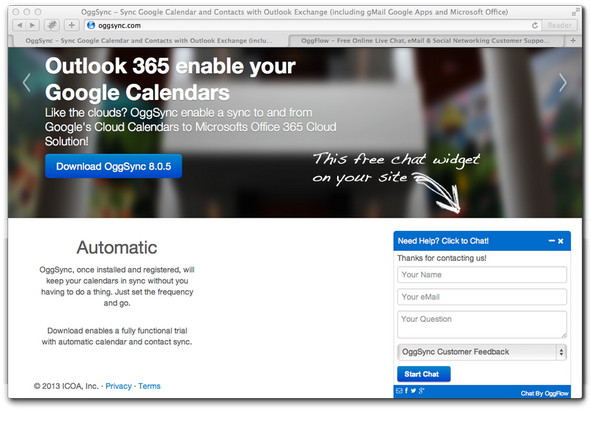Open the OggSync Customer Feedback dropdown
The width and height of the screenshot is (590, 430).
pyautogui.click(x=482, y=352)
